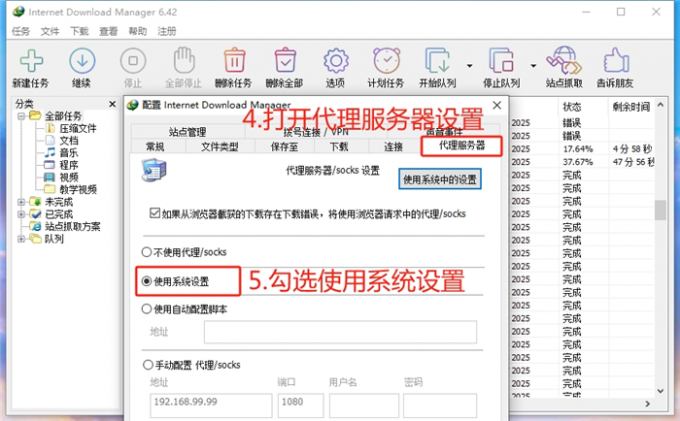Click the 使用系统中的设置 button
This screenshot has width=680, height=421.
[440, 179]
